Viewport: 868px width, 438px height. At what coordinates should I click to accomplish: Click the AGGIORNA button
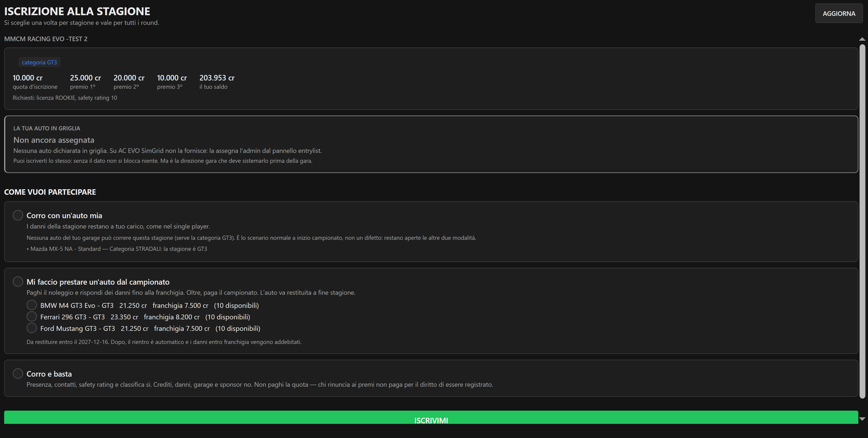(x=839, y=14)
